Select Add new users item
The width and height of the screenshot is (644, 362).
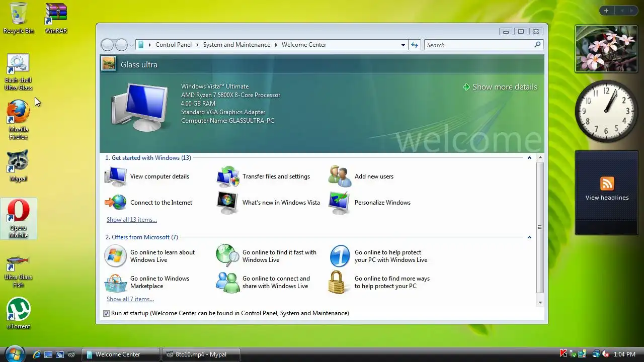pos(361,176)
